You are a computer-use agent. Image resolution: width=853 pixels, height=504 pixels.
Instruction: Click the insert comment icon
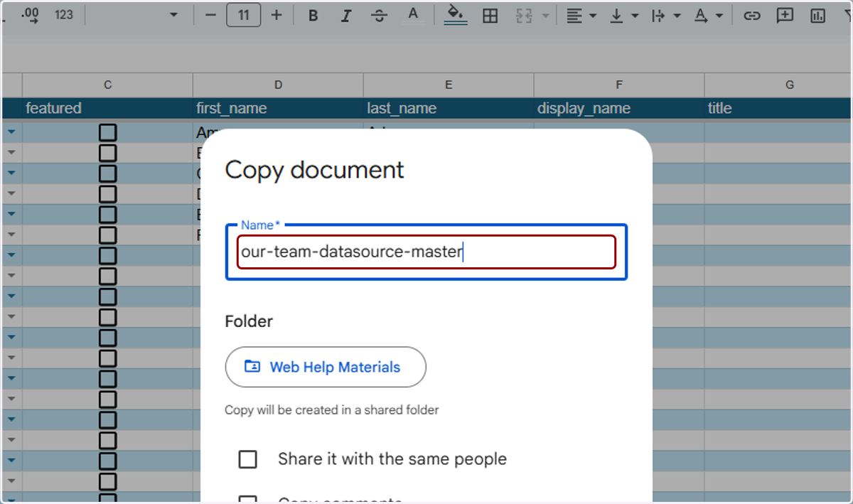(x=785, y=16)
